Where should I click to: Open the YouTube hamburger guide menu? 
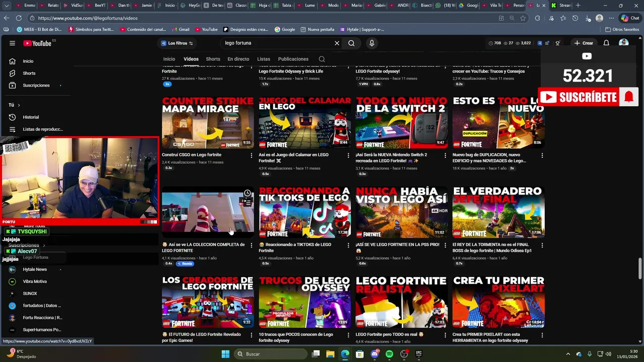[x=12, y=43]
